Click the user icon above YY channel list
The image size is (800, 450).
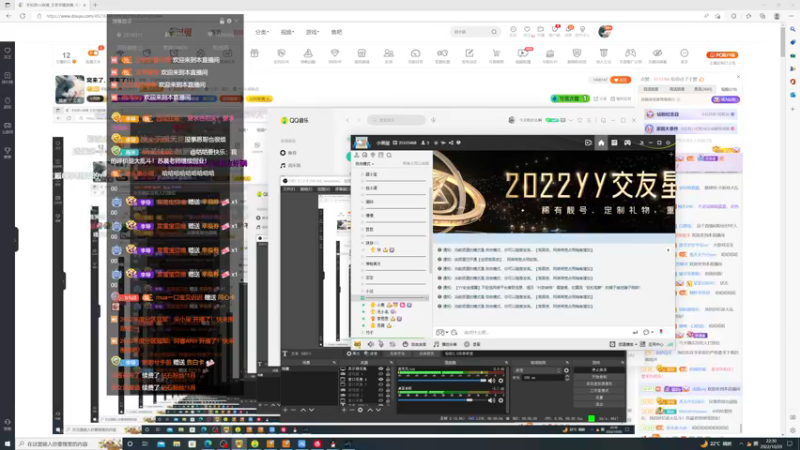tap(357, 155)
